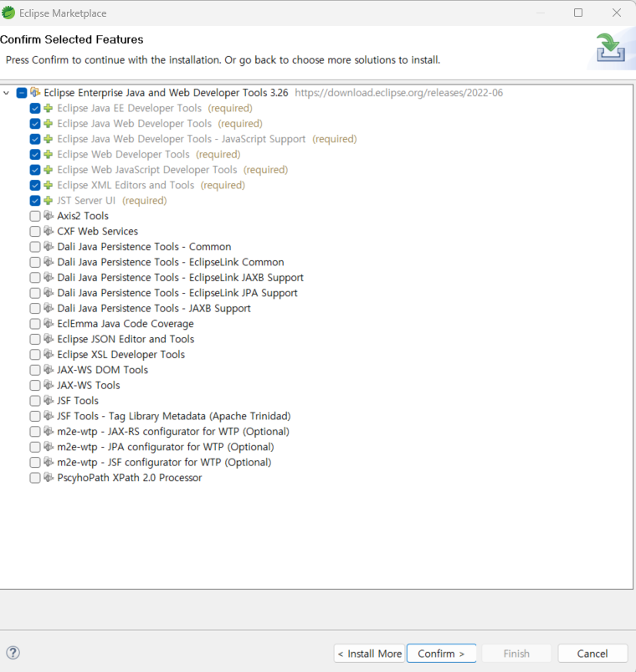Tick the Eclipse XSL Developer Tools checkbox
The width and height of the screenshot is (636, 672).
(35, 355)
